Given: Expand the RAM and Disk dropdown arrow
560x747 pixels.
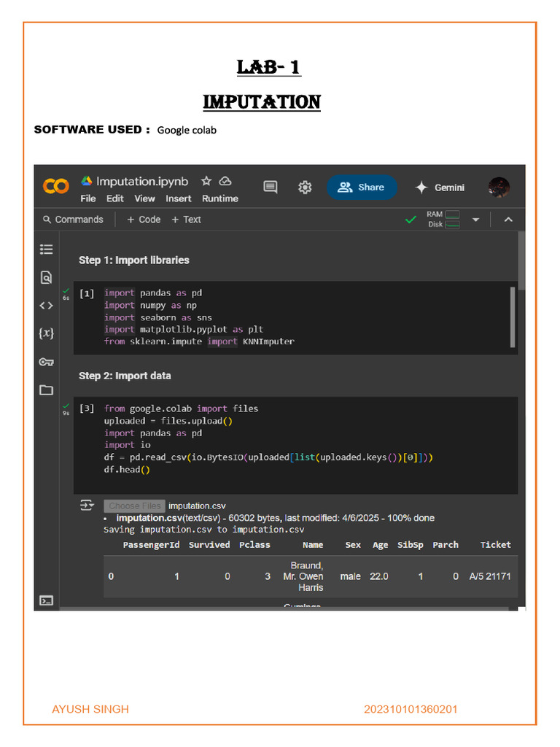Looking at the screenshot, I should pyautogui.click(x=475, y=220).
